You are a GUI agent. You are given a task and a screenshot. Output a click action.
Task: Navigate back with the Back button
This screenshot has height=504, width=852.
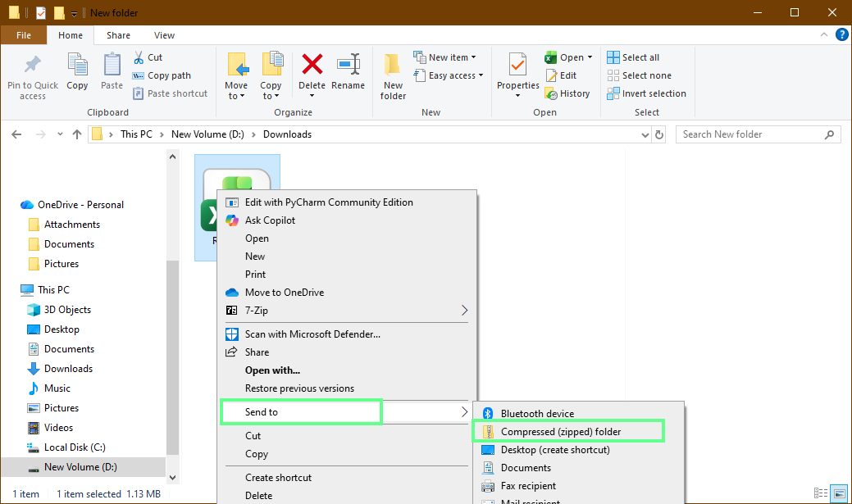16,134
